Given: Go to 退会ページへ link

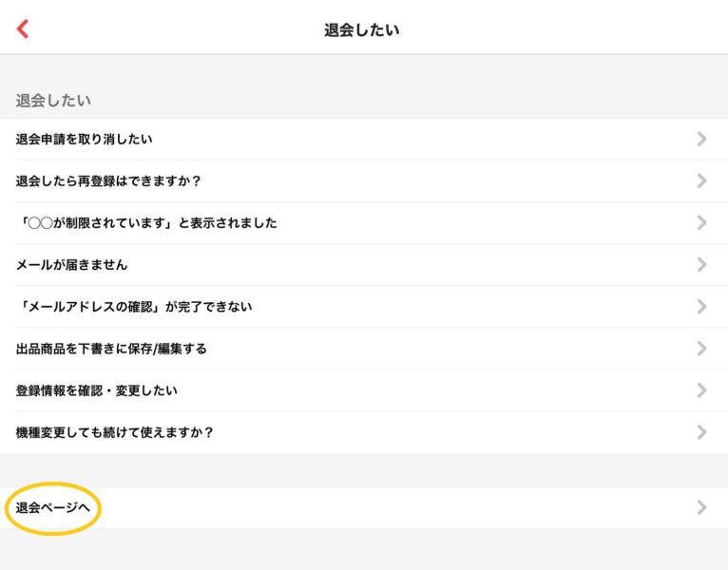Looking at the screenshot, I should point(54,507).
